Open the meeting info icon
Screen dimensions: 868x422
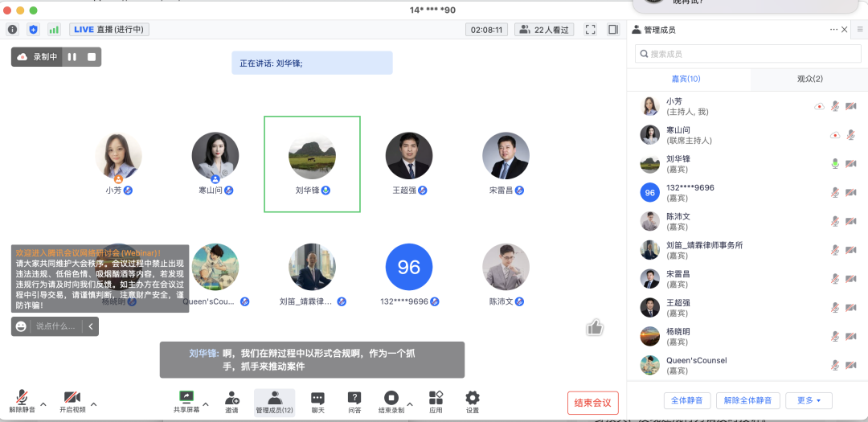13,30
